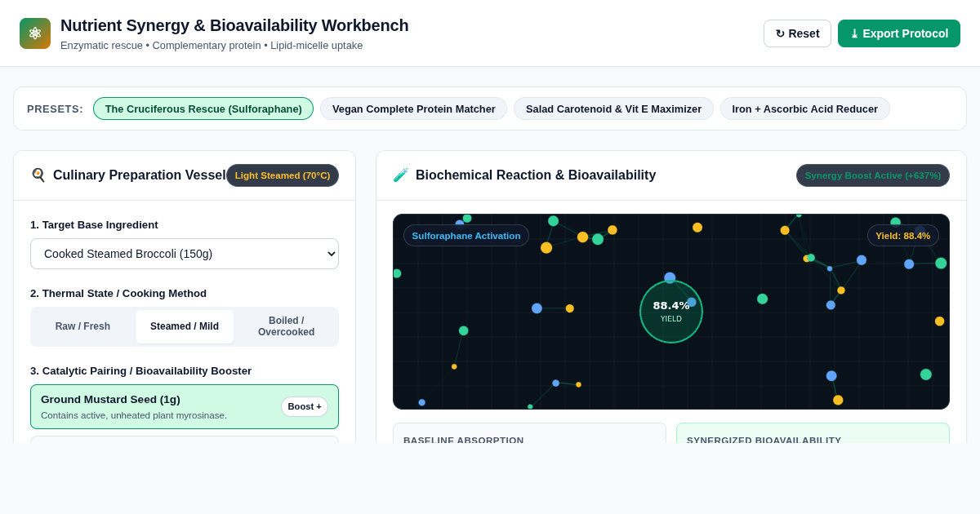Open the Target Base Ingredient dropdown
Viewport: 980px width, 514px height.
[185, 254]
